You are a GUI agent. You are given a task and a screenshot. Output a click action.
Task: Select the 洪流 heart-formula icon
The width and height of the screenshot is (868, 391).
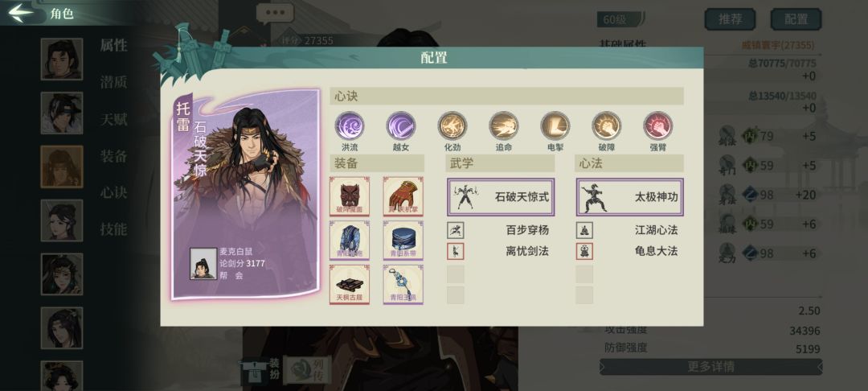click(350, 126)
